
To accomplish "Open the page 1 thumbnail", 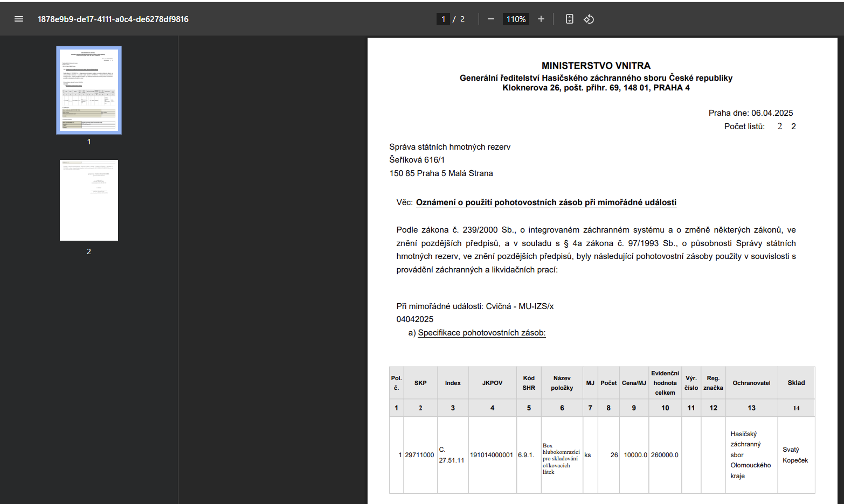I will pos(89,90).
